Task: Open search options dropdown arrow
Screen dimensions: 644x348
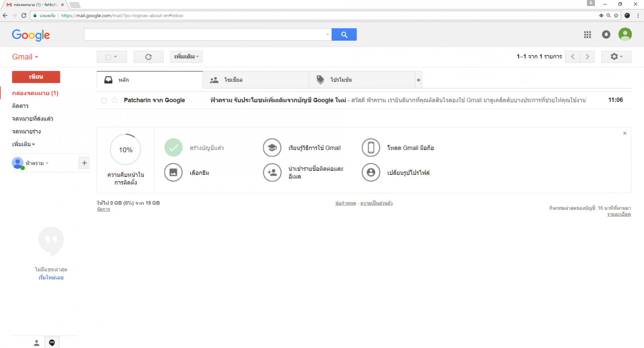Action: pos(328,35)
